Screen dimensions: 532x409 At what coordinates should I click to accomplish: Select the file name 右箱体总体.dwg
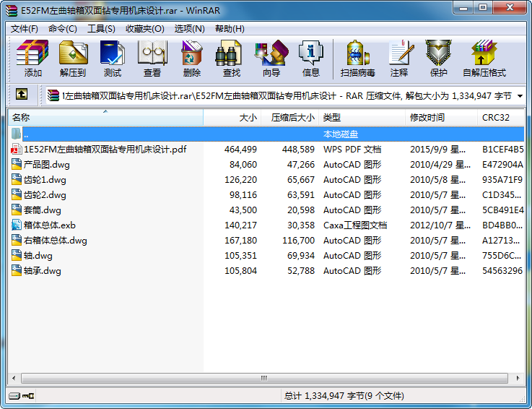56,241
